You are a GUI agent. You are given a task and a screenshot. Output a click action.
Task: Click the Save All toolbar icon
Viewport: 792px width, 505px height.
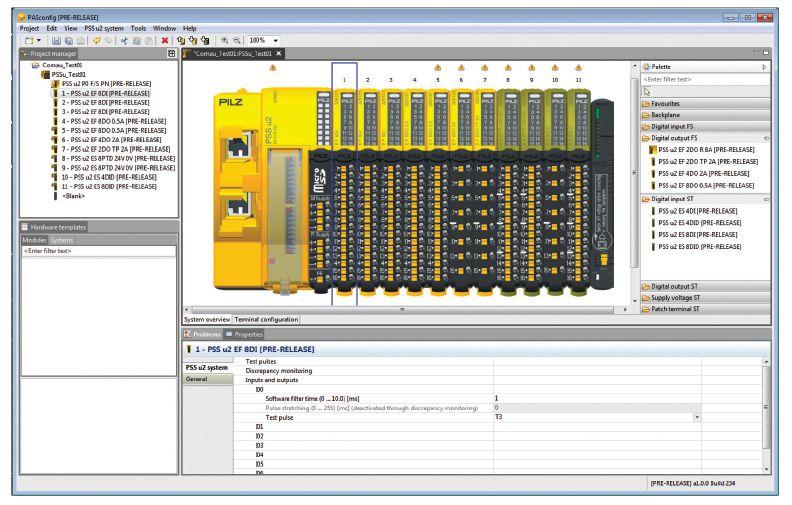click(x=68, y=40)
